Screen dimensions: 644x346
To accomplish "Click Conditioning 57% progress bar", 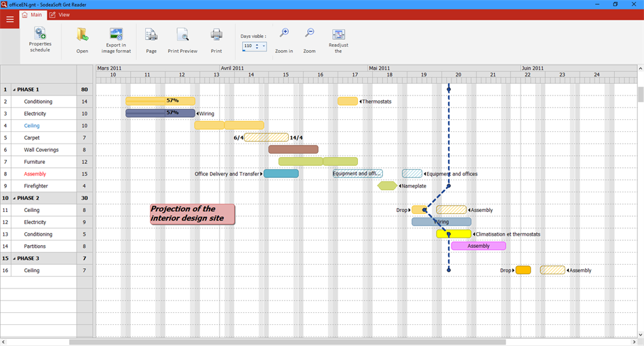I will (x=160, y=101).
